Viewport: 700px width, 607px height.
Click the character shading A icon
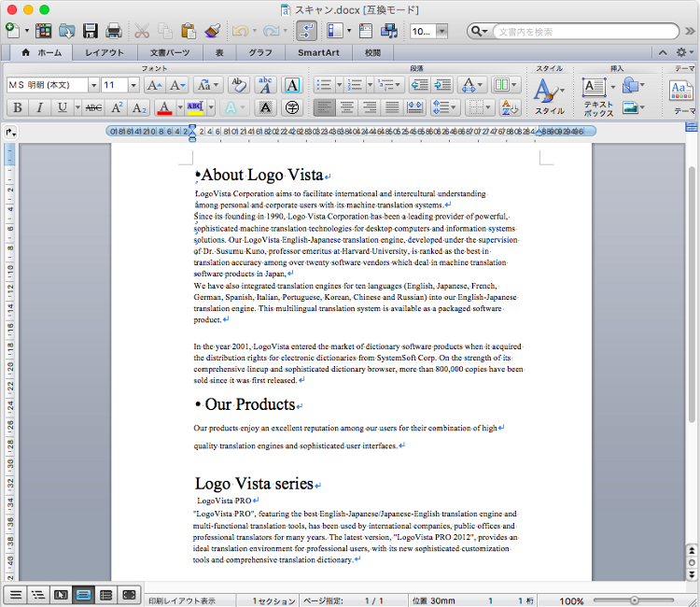tap(266, 107)
